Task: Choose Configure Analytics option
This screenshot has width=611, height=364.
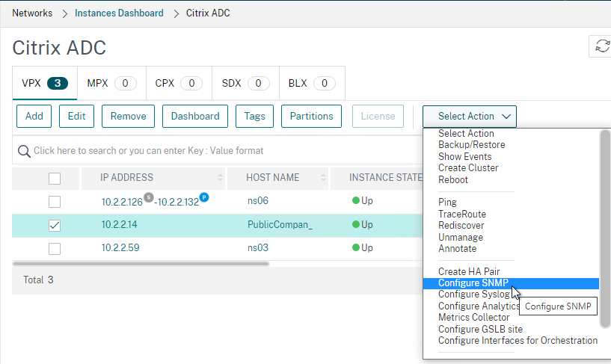Action: click(479, 306)
